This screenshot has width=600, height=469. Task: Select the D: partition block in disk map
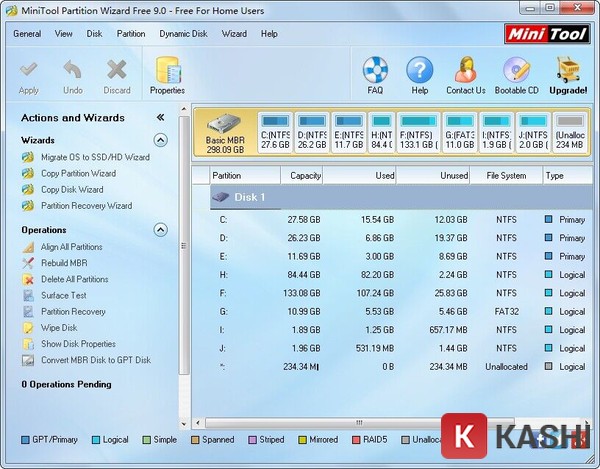[312, 133]
